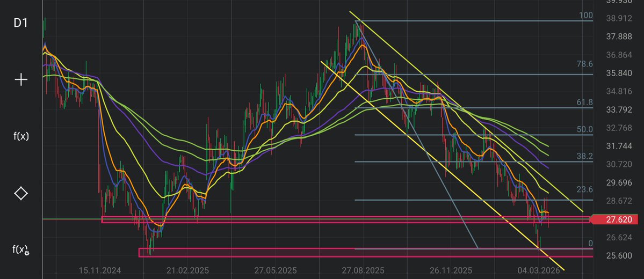Select the Fibonacci 23.6 level label
The image size is (644, 279).
(584, 189)
